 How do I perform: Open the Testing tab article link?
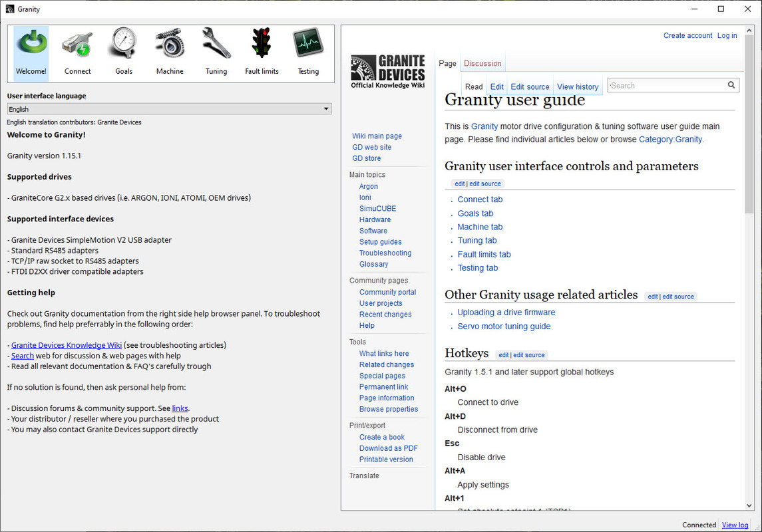tap(477, 268)
